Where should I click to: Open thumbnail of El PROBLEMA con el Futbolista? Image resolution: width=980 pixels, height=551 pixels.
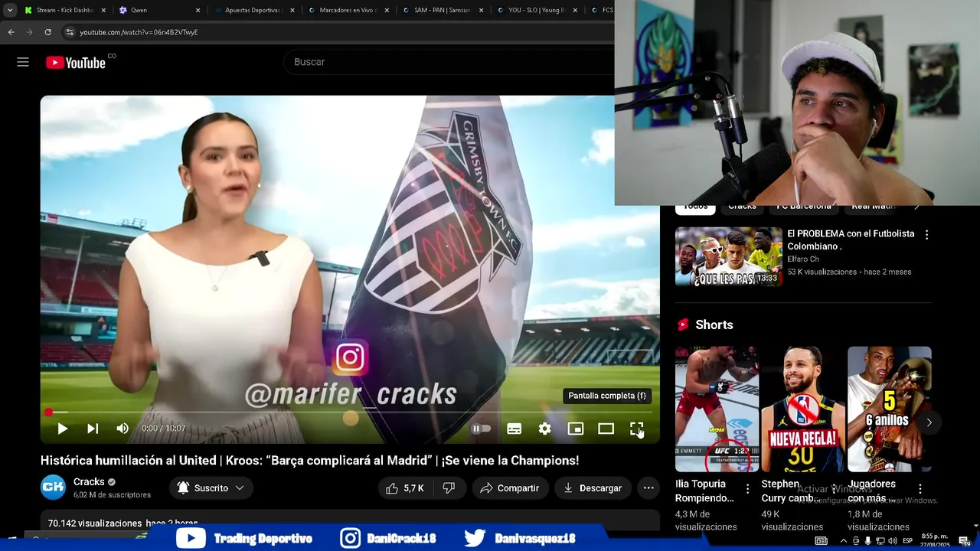click(729, 256)
